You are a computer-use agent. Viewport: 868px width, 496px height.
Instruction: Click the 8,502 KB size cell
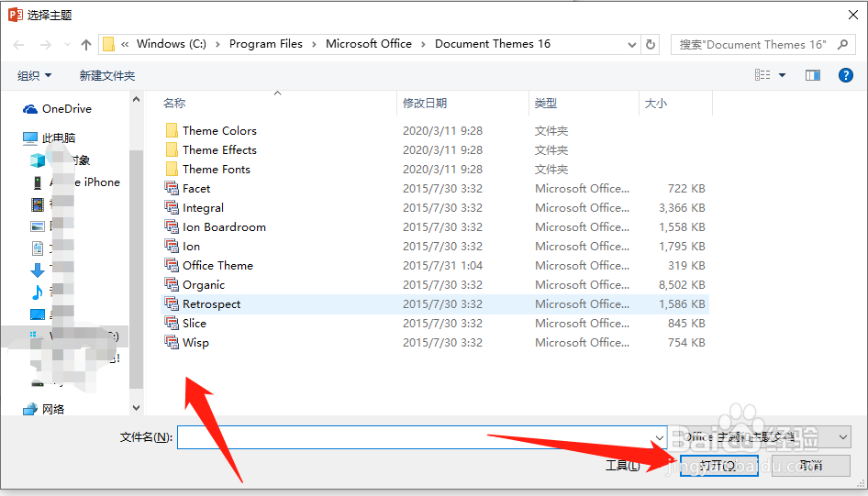point(682,285)
